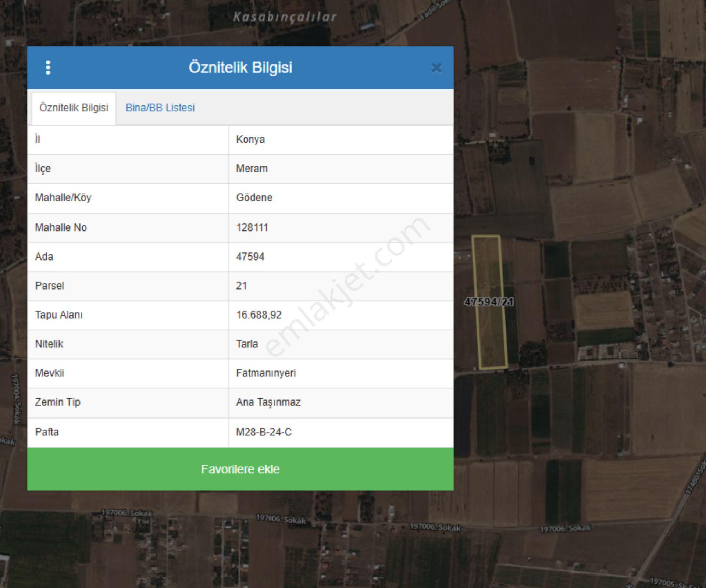Select the Öznitelik Bilgisi tab

74,108
